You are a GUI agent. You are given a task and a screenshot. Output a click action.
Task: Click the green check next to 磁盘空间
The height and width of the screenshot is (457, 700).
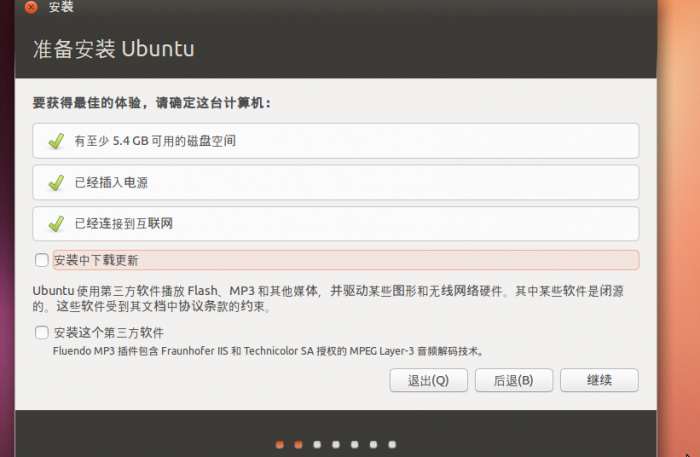(56, 141)
